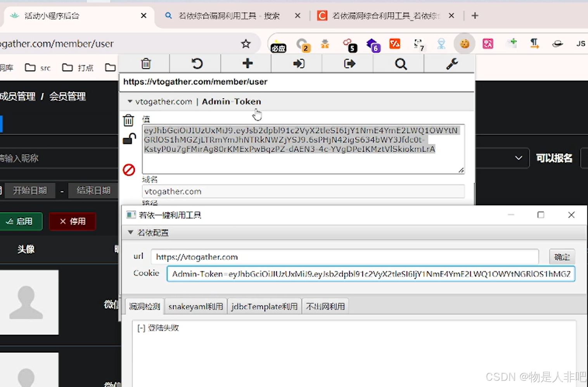Image resolution: width=588 pixels, height=387 pixels.
Task: Click the 头像 column header
Action: tap(26, 249)
